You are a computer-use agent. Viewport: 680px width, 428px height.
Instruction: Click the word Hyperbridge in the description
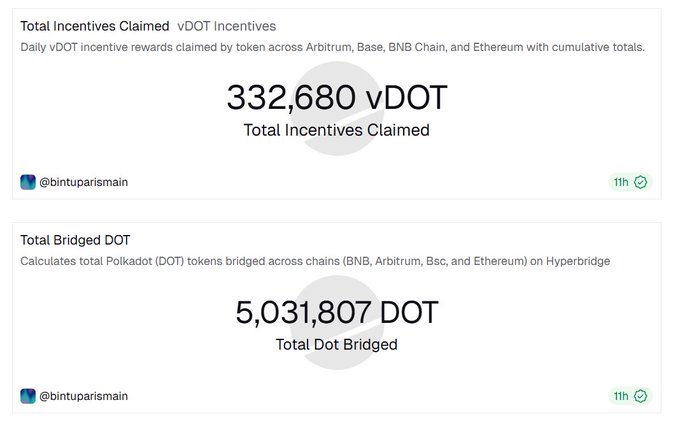click(574, 261)
